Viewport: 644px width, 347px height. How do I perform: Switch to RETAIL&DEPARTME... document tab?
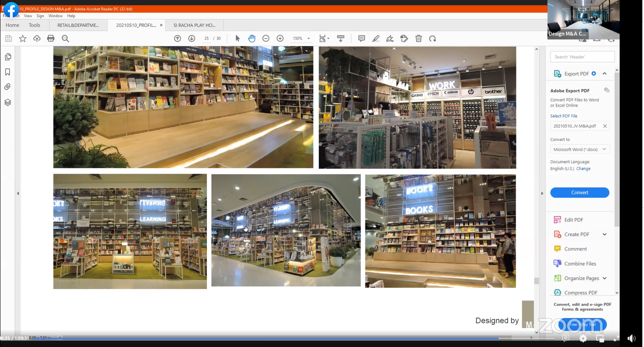(78, 25)
